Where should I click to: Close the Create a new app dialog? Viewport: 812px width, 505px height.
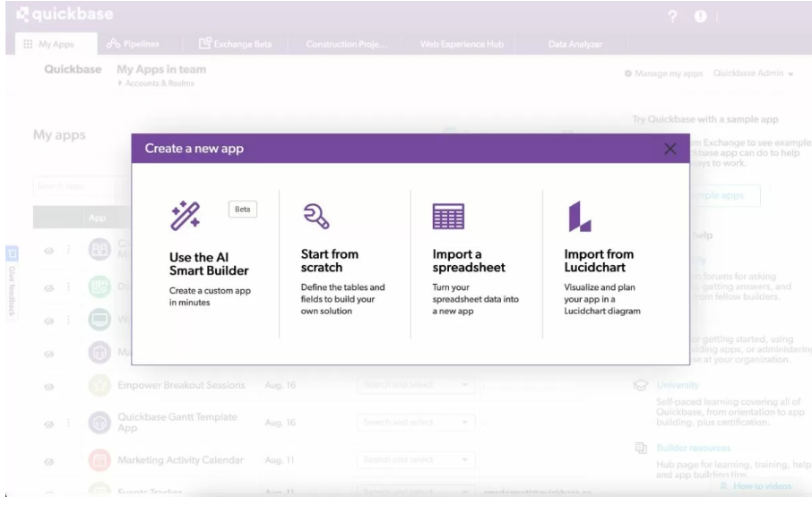pyautogui.click(x=669, y=149)
